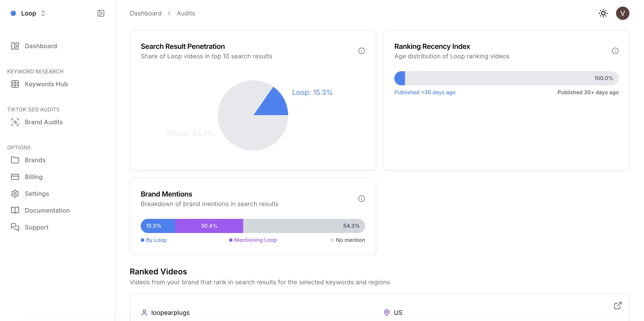Viewport: 644px width, 321px height.
Task: Click the Audits breadcrumb
Action: (x=186, y=13)
